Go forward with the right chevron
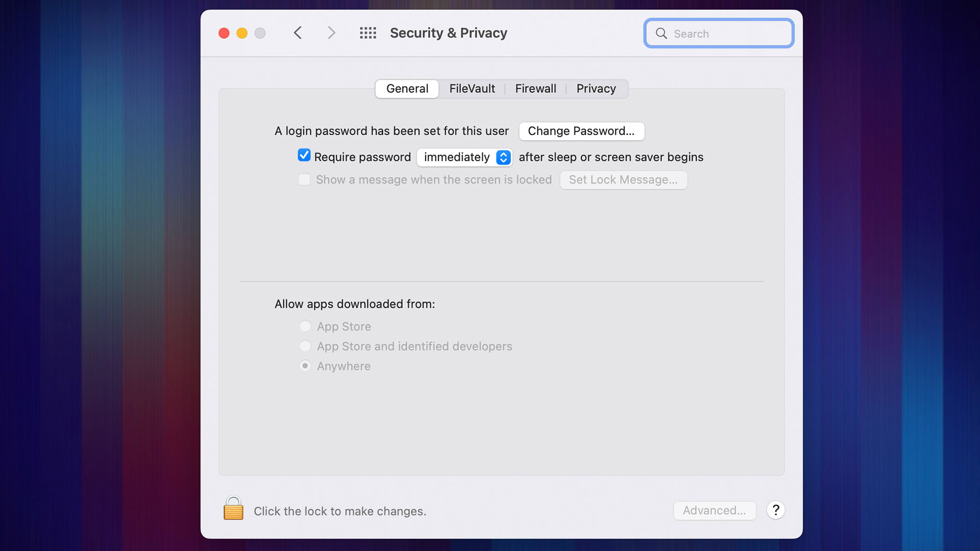This screenshot has width=980, height=551. (x=331, y=33)
